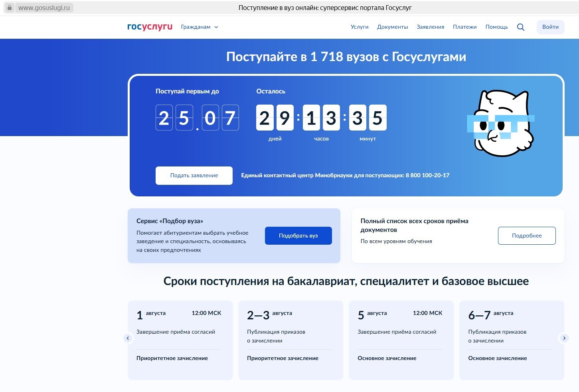
Task: Click the 35 minutes countdown digits
Action: click(x=368, y=118)
